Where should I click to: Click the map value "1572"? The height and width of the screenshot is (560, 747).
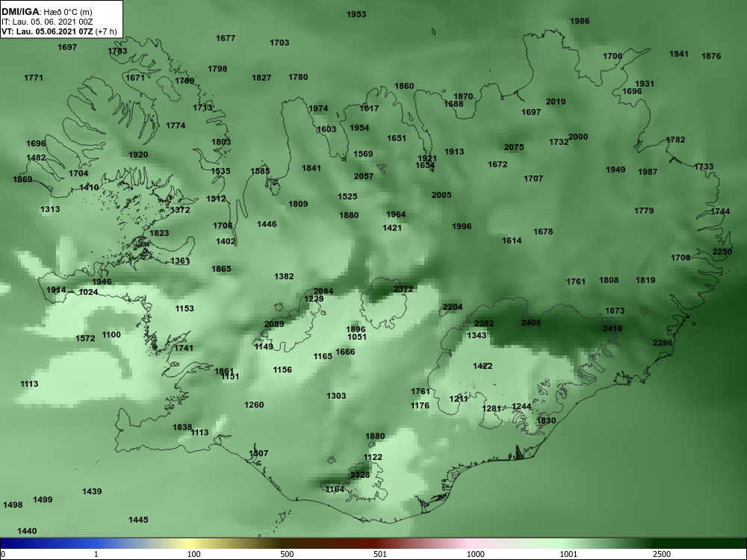click(85, 338)
